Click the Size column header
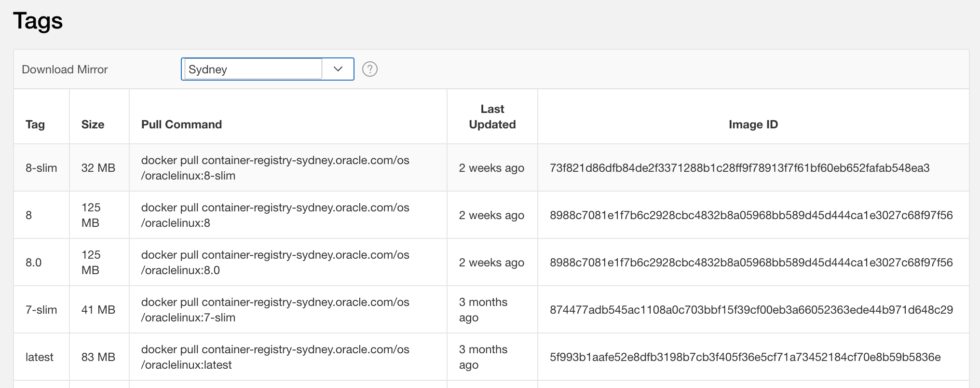980x388 pixels. [x=93, y=125]
